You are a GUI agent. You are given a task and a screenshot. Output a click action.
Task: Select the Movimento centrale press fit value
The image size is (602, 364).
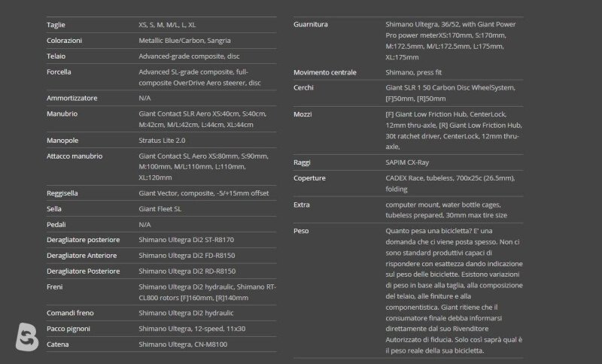point(413,72)
